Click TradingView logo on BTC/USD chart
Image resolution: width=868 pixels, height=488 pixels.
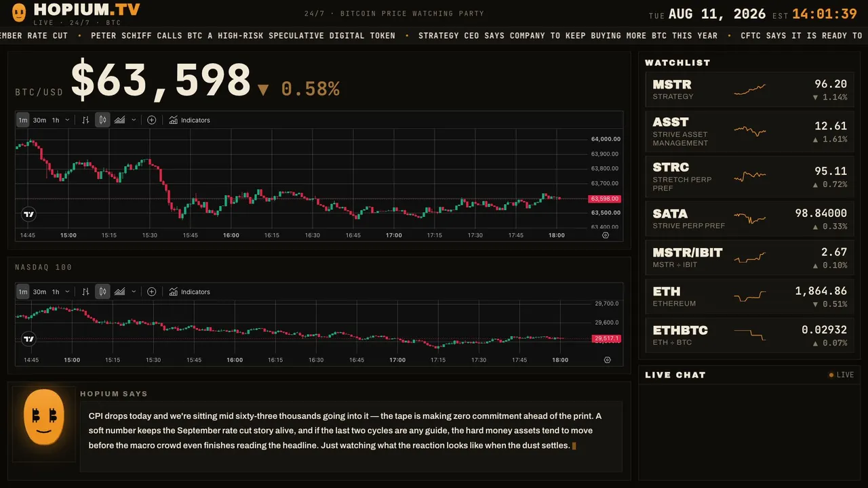(x=28, y=214)
